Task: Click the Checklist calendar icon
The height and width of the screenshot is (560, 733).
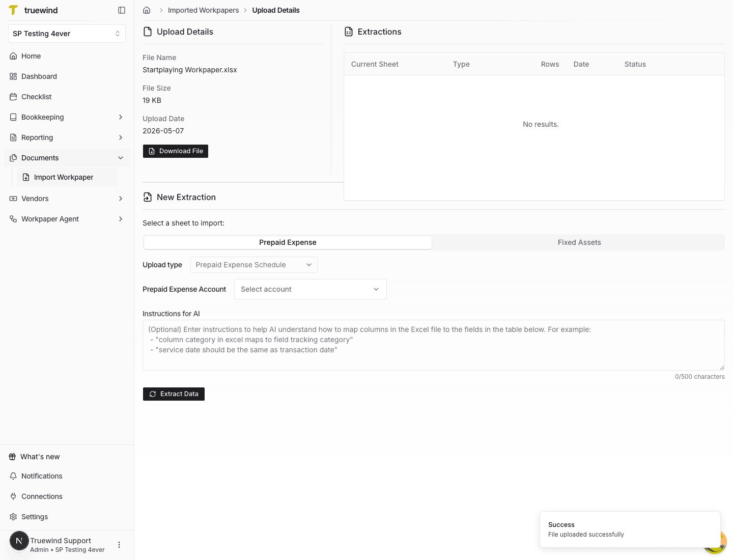Action: (x=13, y=97)
